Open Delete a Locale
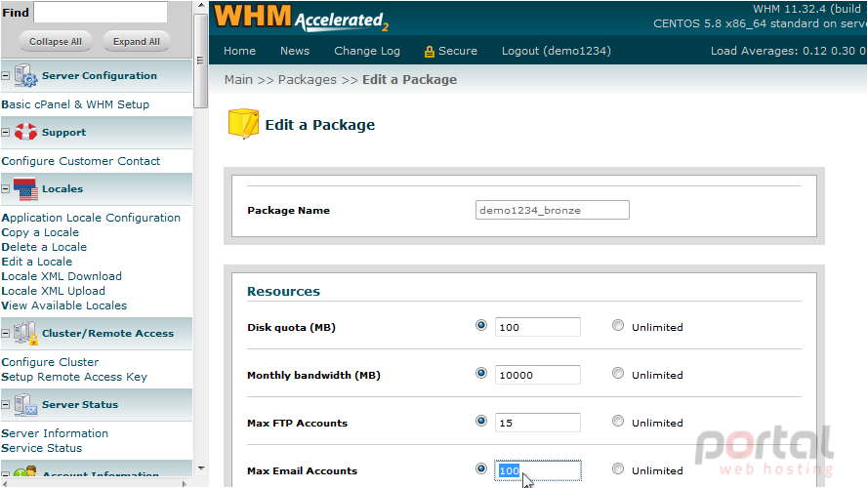 44,247
